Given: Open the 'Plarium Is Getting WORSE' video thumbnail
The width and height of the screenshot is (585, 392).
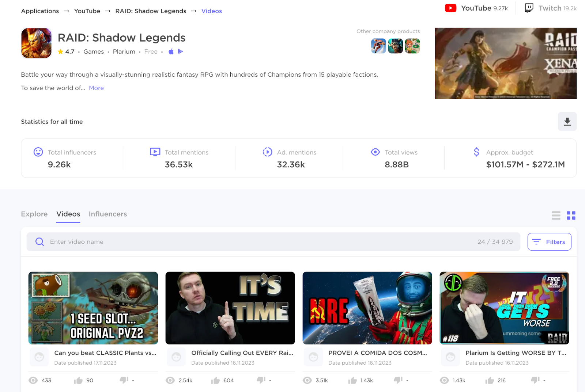Looking at the screenshot, I should tap(504, 308).
